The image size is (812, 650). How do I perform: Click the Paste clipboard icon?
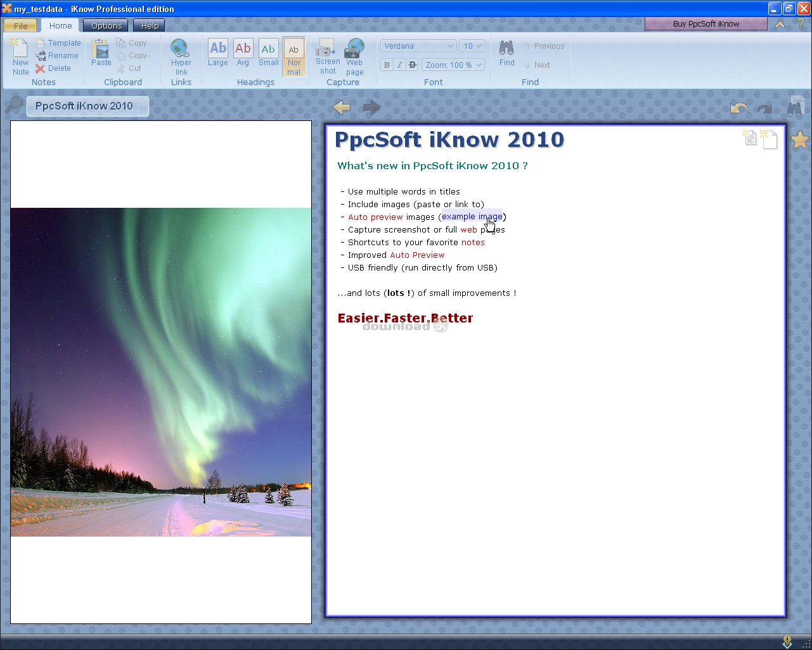click(101, 53)
